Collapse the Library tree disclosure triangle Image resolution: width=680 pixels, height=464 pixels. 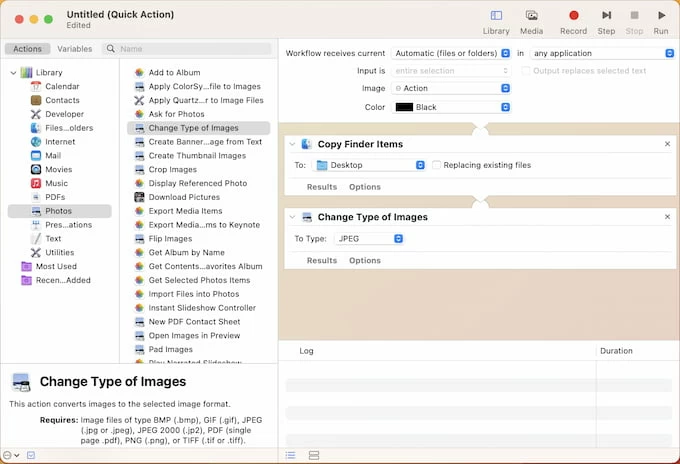click(x=13, y=73)
